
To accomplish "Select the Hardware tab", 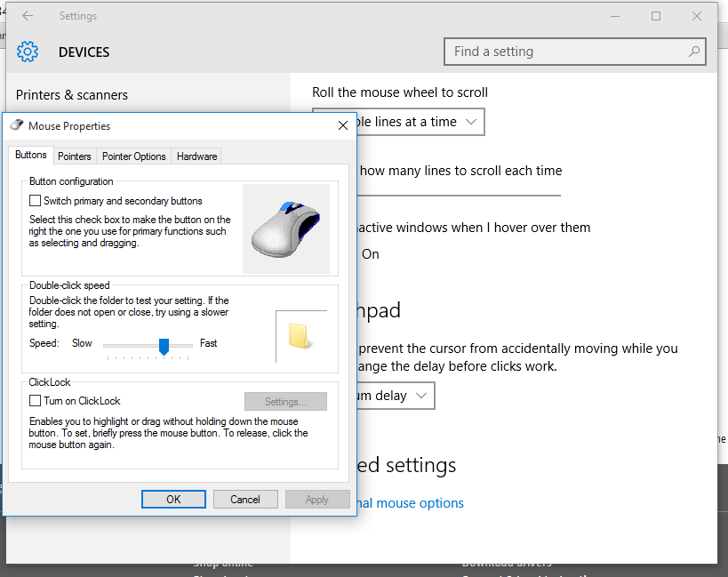I will point(196,156).
